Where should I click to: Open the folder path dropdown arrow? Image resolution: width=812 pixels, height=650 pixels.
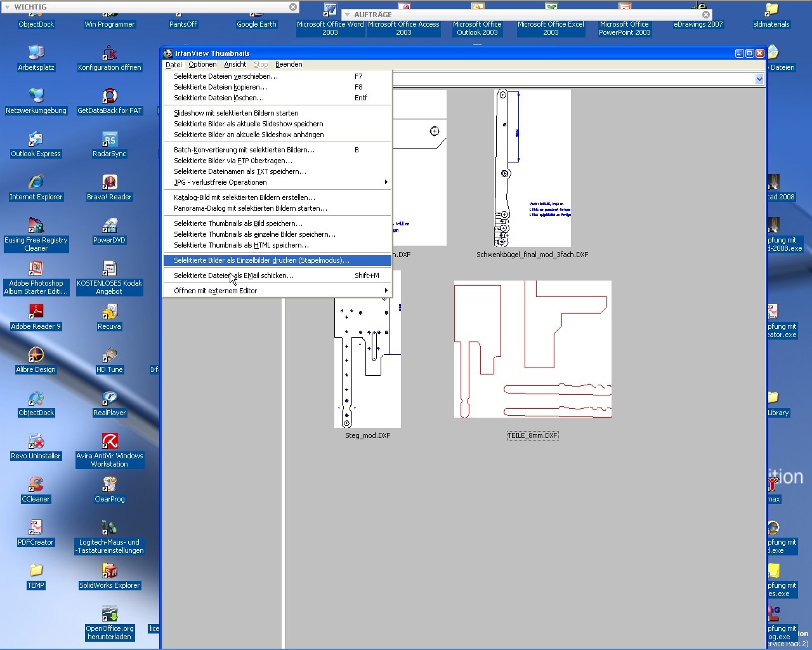pos(759,79)
